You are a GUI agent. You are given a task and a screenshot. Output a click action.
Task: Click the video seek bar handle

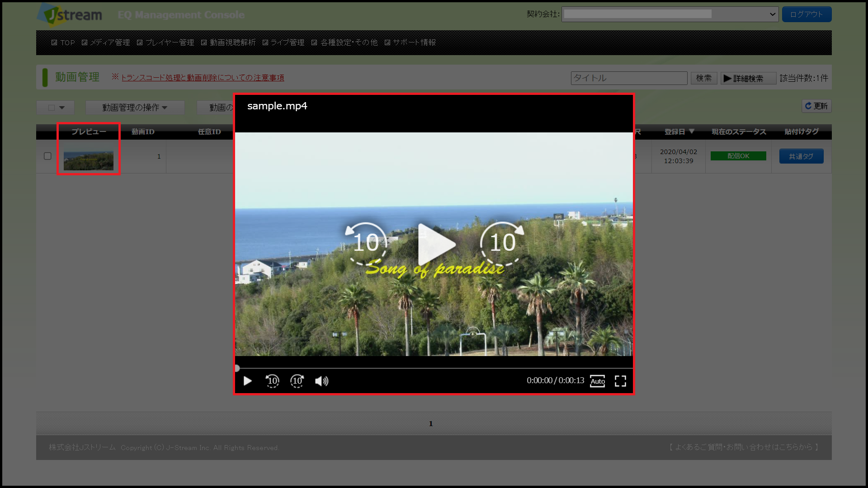tap(237, 368)
